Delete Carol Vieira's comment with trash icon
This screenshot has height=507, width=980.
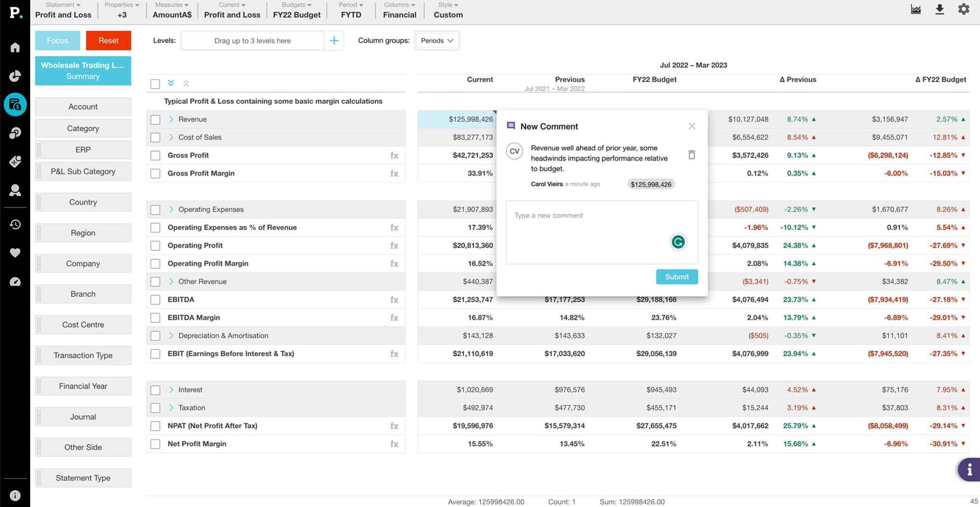tap(691, 155)
